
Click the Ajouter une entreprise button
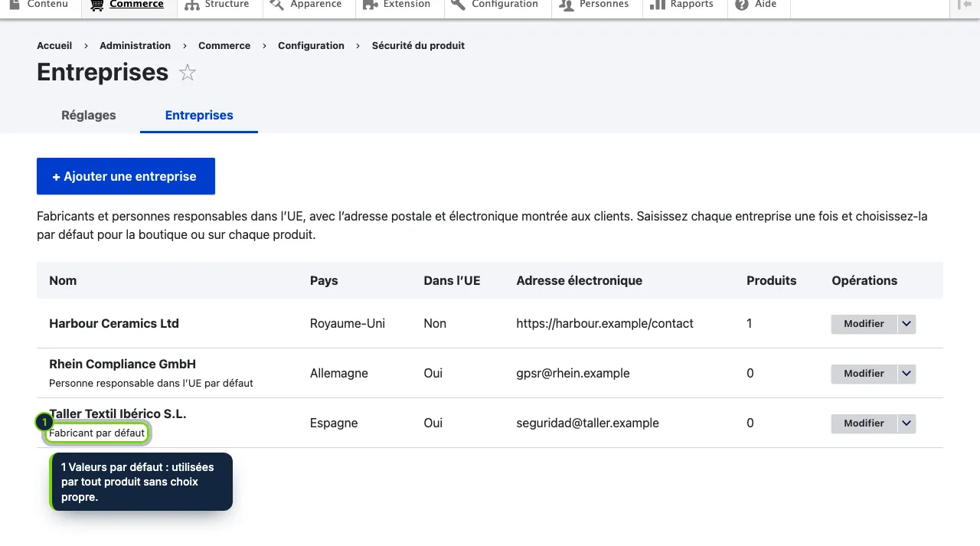(x=126, y=176)
